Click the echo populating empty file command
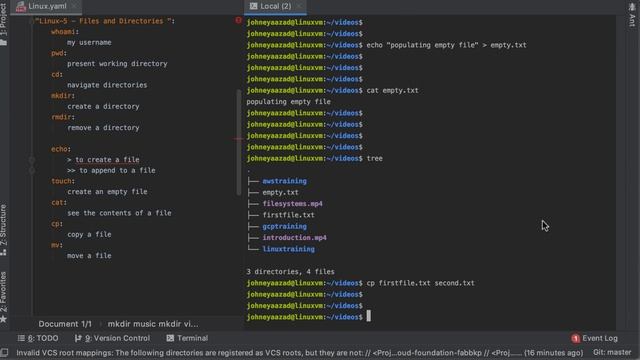Screen dimensions: 640x360 click(446, 45)
